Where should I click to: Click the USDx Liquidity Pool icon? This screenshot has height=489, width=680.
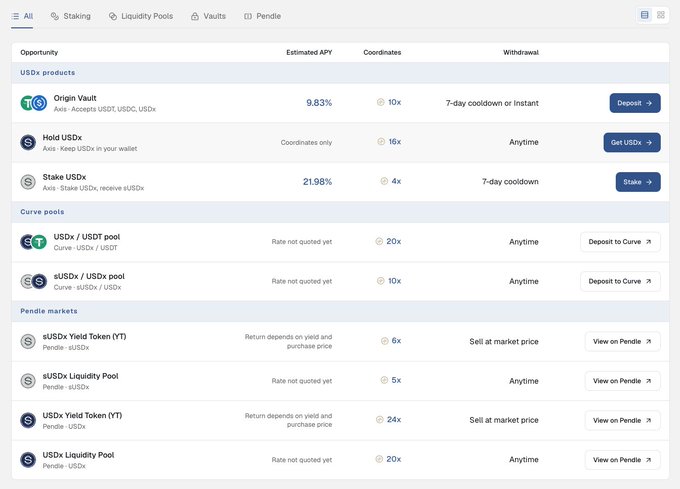pos(28,460)
